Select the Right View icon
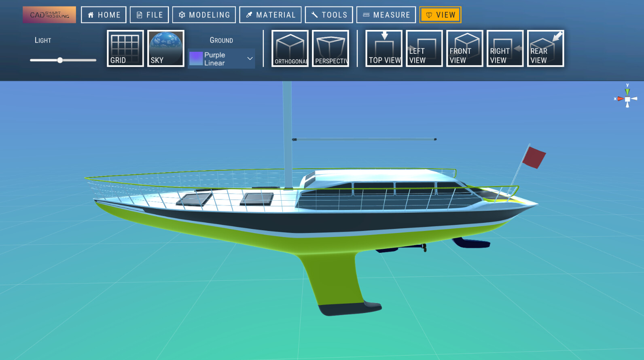The image size is (644, 360). pos(505,49)
